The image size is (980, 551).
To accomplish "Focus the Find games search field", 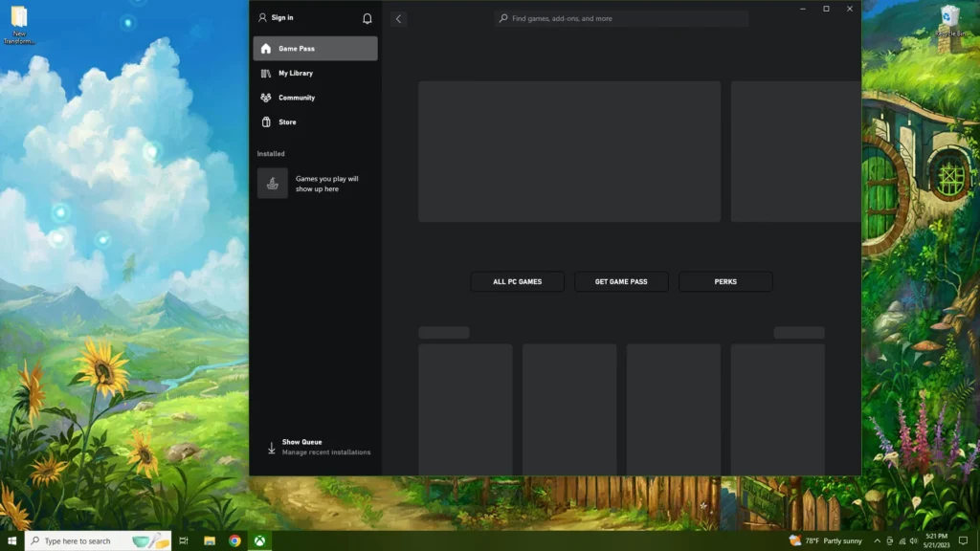I will click(x=621, y=19).
